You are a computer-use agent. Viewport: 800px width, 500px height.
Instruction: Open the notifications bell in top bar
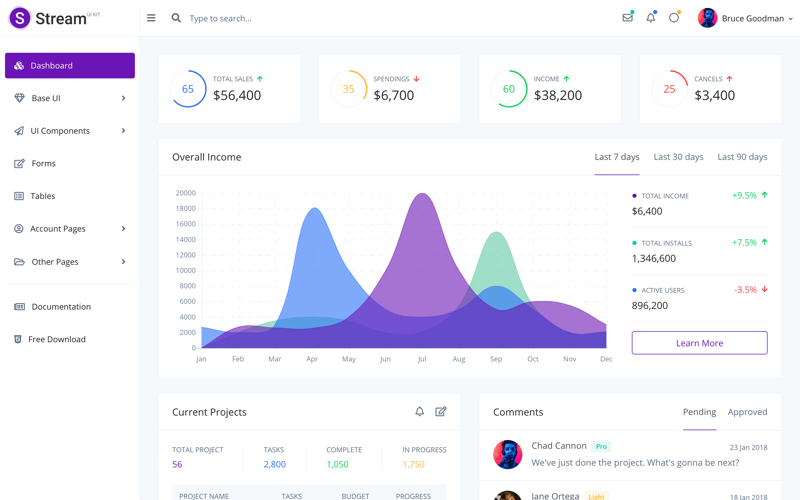point(650,18)
